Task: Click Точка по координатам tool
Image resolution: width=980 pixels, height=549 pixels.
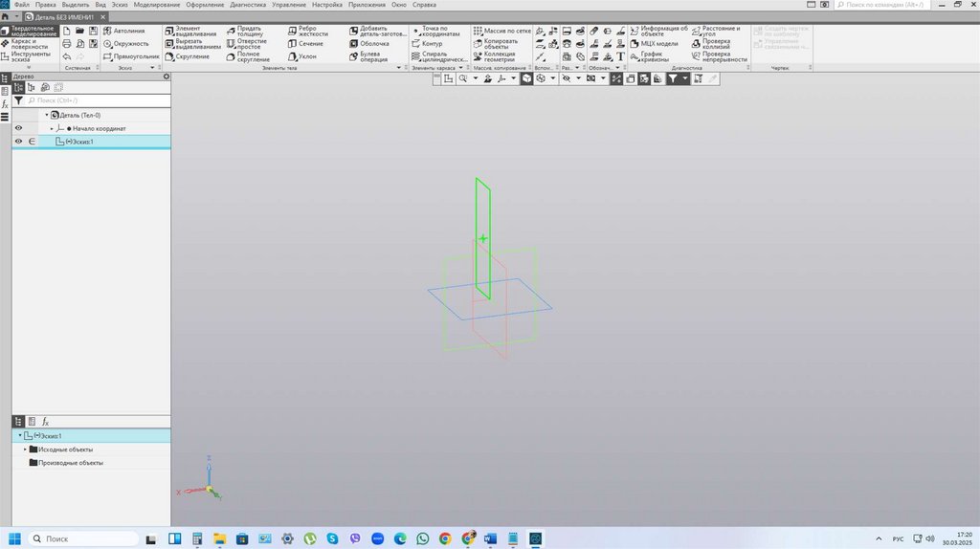Action: click(436, 31)
